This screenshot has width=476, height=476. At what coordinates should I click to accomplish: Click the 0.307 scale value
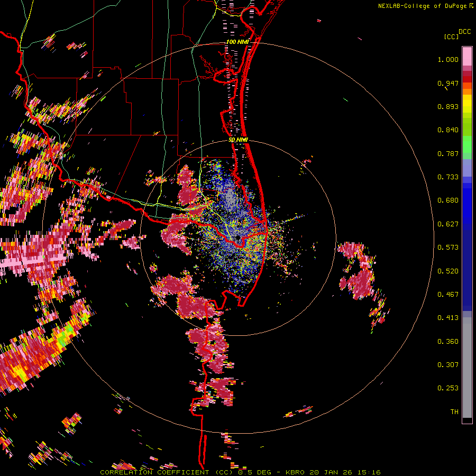coord(448,365)
